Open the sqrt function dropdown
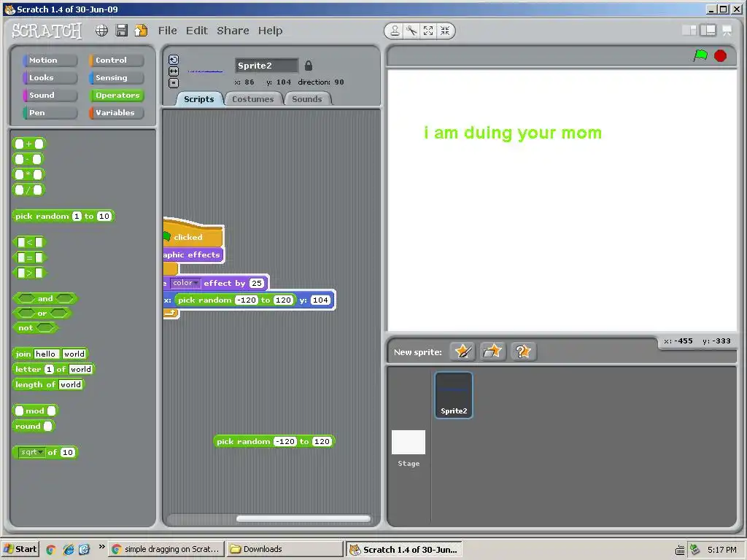Screen dimensions: 747x560 (x=31, y=452)
